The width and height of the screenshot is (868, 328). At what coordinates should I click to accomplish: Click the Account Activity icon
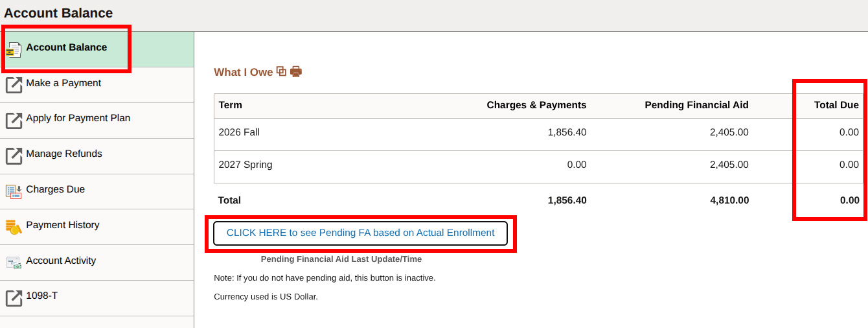[x=14, y=263]
